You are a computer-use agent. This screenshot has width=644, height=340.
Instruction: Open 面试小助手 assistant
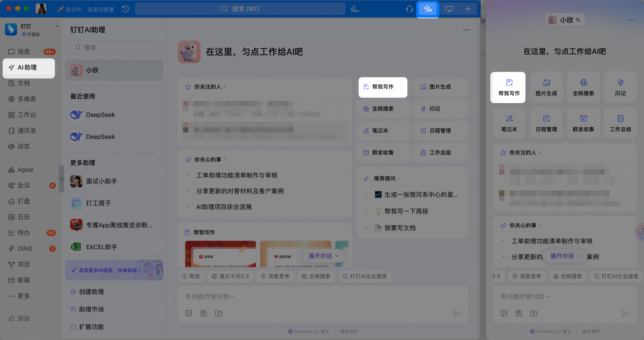[x=114, y=181]
